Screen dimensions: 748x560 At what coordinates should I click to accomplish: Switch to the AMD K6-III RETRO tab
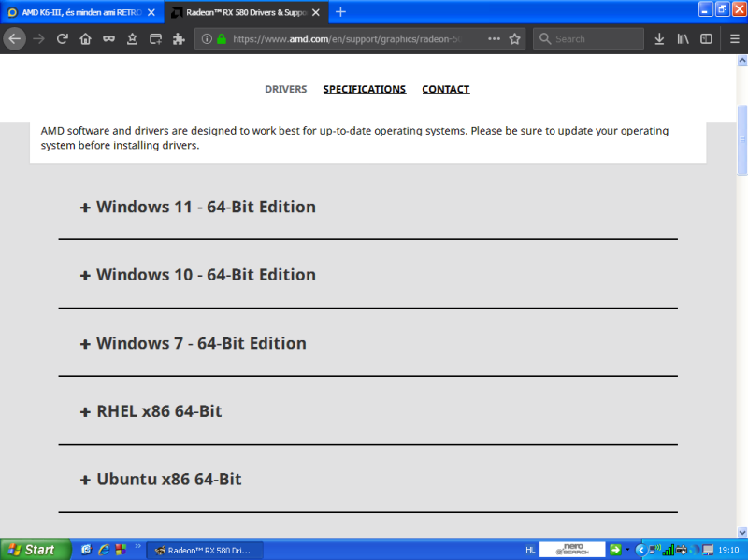[x=81, y=12]
